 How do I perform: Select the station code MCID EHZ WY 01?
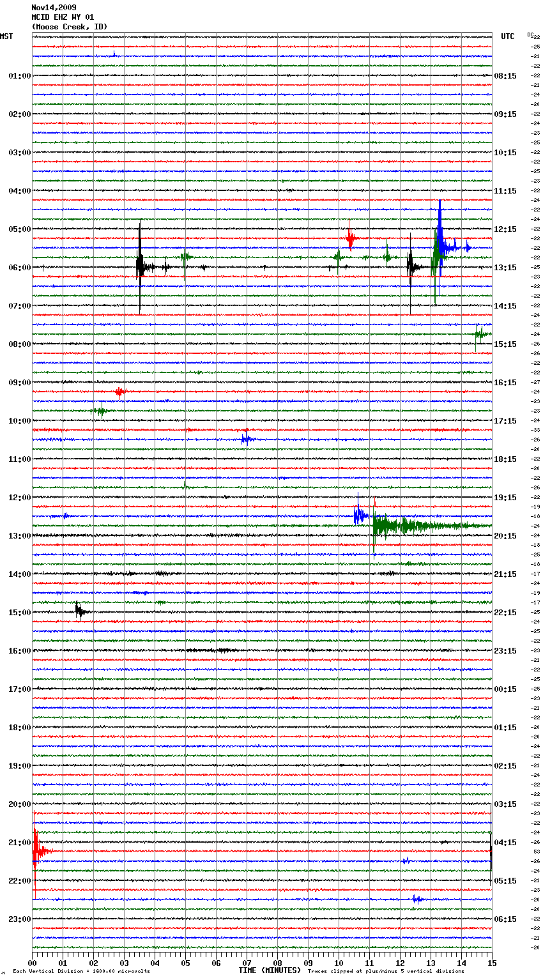(63, 17)
